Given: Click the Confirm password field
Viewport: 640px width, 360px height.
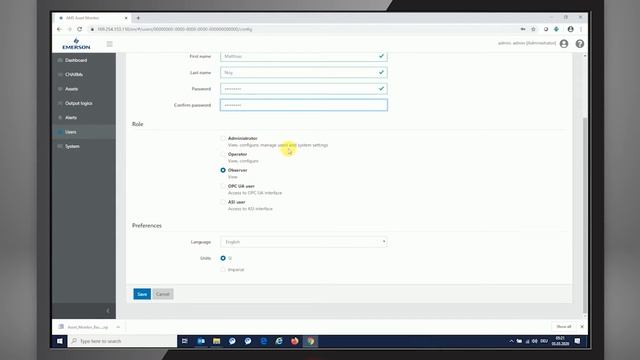Looking at the screenshot, I should tap(304, 105).
